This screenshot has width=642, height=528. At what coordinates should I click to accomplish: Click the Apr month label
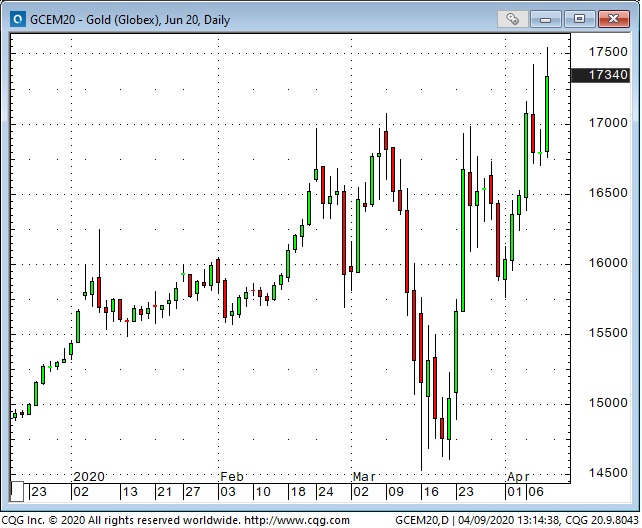(518, 477)
